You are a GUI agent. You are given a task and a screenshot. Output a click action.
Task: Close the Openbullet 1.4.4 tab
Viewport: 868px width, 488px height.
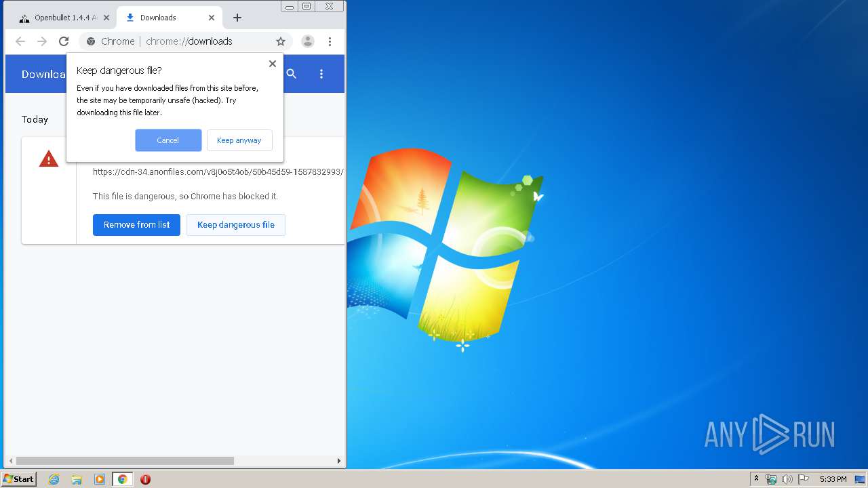[106, 18]
